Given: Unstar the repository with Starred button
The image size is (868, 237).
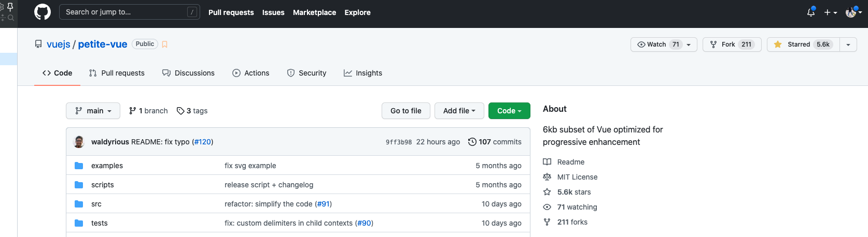Looking at the screenshot, I should click(x=803, y=45).
